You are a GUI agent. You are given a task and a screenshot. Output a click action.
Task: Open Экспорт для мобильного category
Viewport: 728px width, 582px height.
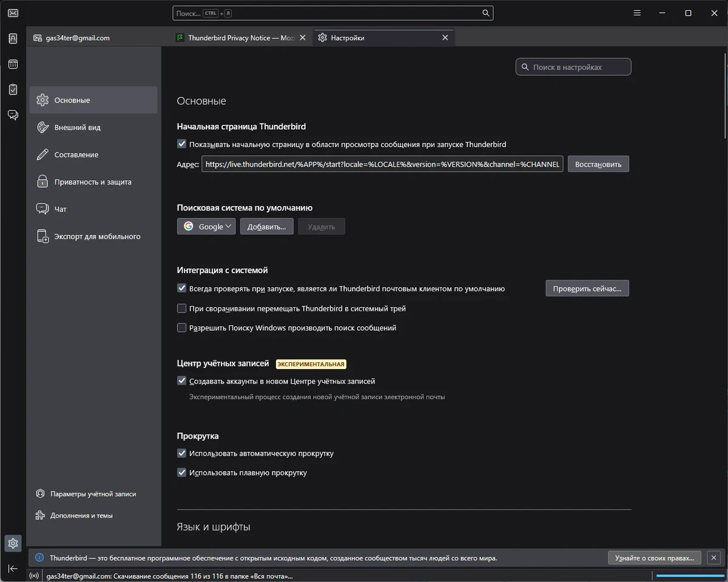point(93,236)
